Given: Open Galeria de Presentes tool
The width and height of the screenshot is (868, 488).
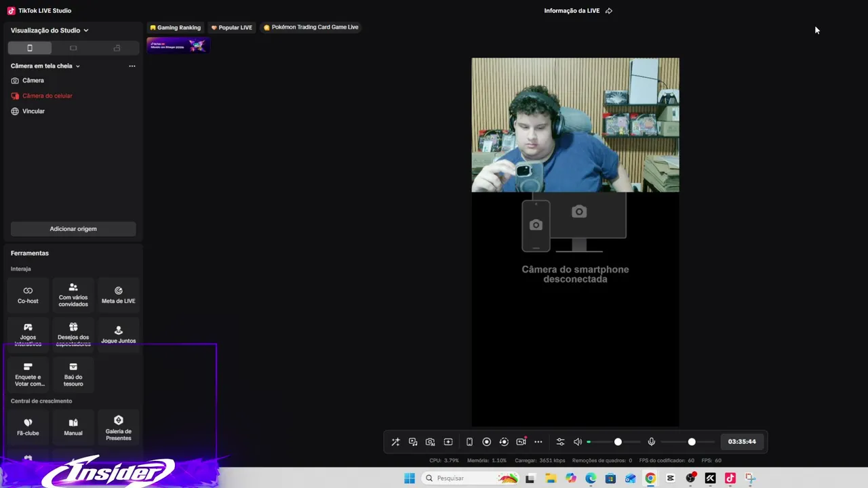Looking at the screenshot, I should pyautogui.click(x=119, y=427).
